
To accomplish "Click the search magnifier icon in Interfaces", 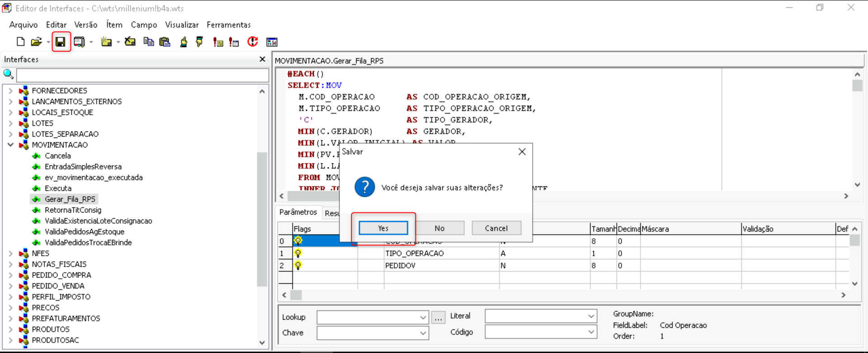I will point(8,74).
